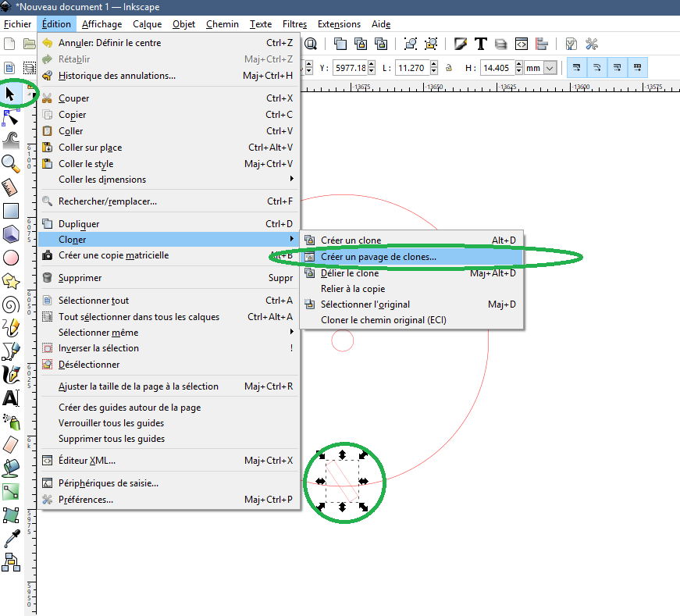
Task: Click the Y coordinate input field
Action: click(x=351, y=68)
